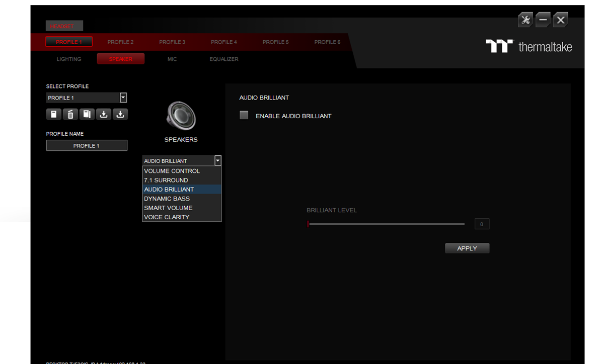The image size is (604, 364).
Task: Switch to the PROFILE 6 tab
Action: pyautogui.click(x=328, y=42)
